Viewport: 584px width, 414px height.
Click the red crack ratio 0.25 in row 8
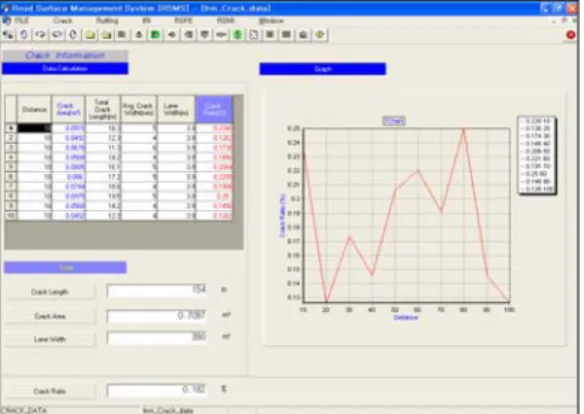coord(215,196)
